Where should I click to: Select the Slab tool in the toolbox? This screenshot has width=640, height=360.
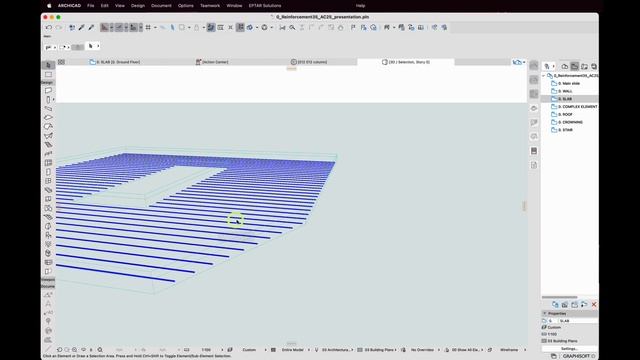pyautogui.click(x=48, y=118)
